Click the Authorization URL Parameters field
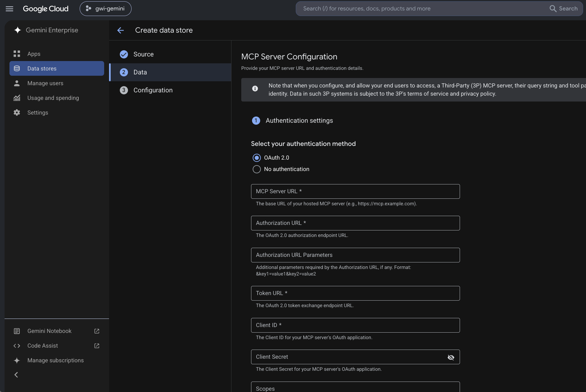The height and width of the screenshot is (392, 586). [x=355, y=255]
